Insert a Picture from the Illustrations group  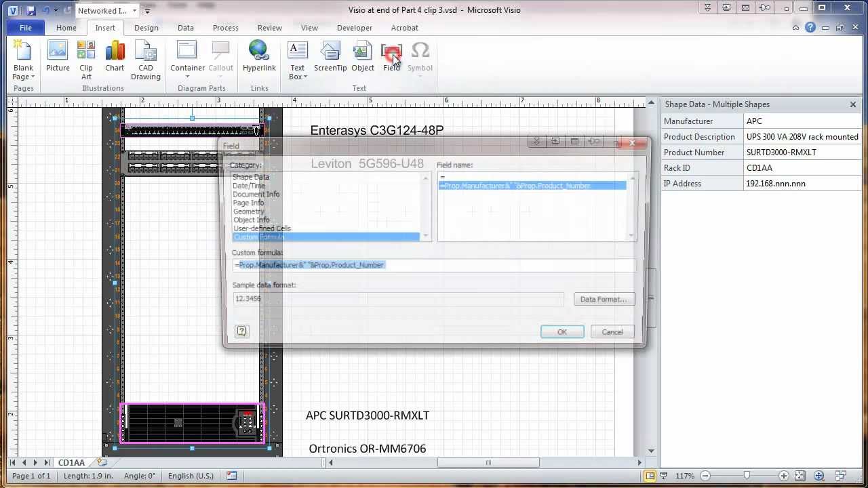point(58,57)
